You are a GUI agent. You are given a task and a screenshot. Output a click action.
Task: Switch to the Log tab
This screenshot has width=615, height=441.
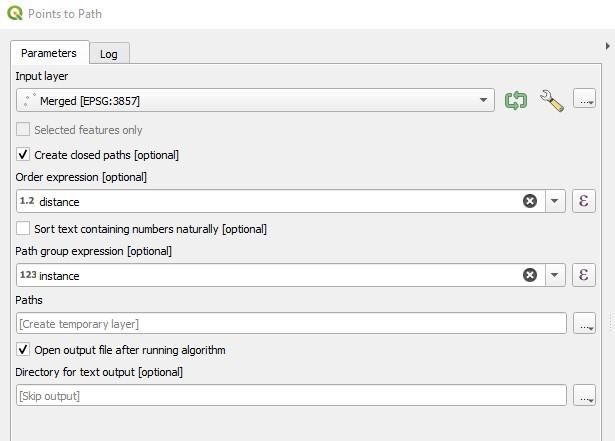[109, 54]
